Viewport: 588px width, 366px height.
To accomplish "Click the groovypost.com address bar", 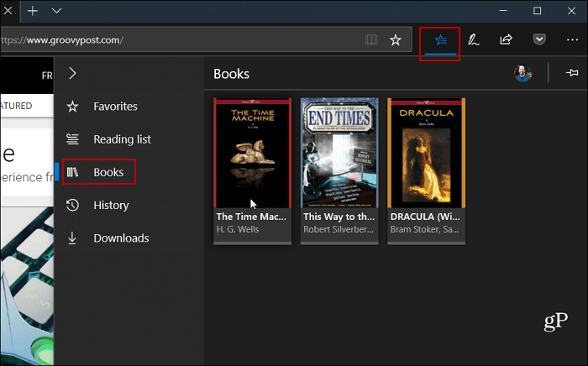I will click(207, 39).
